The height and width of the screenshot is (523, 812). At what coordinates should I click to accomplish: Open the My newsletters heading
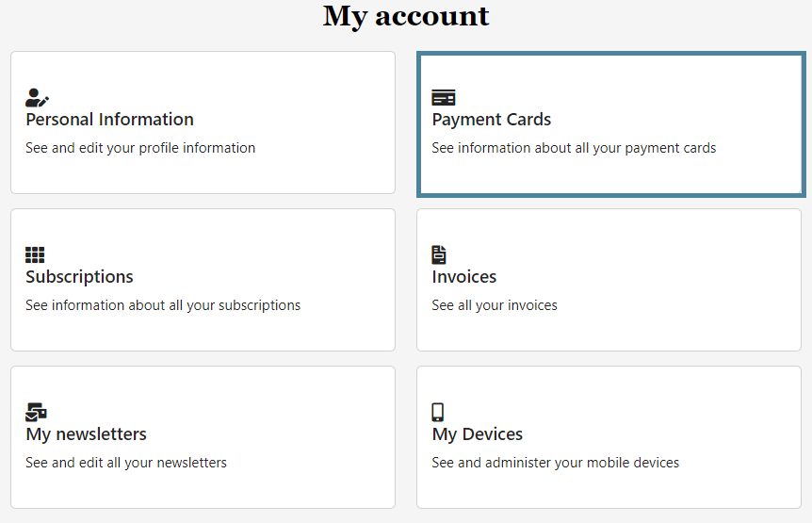click(x=87, y=434)
